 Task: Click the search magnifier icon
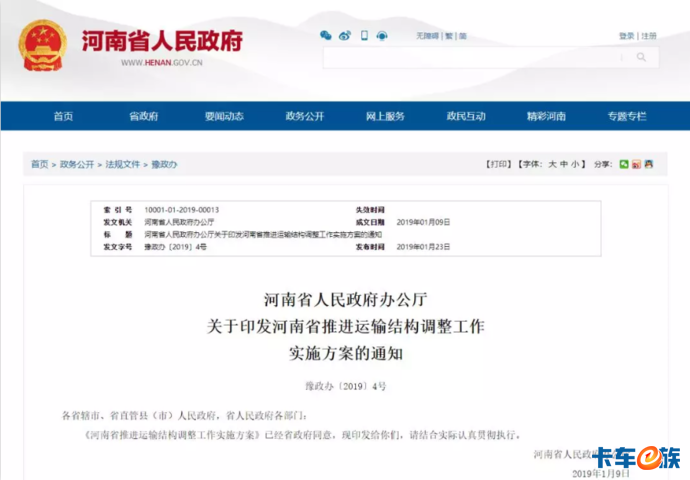point(642,58)
